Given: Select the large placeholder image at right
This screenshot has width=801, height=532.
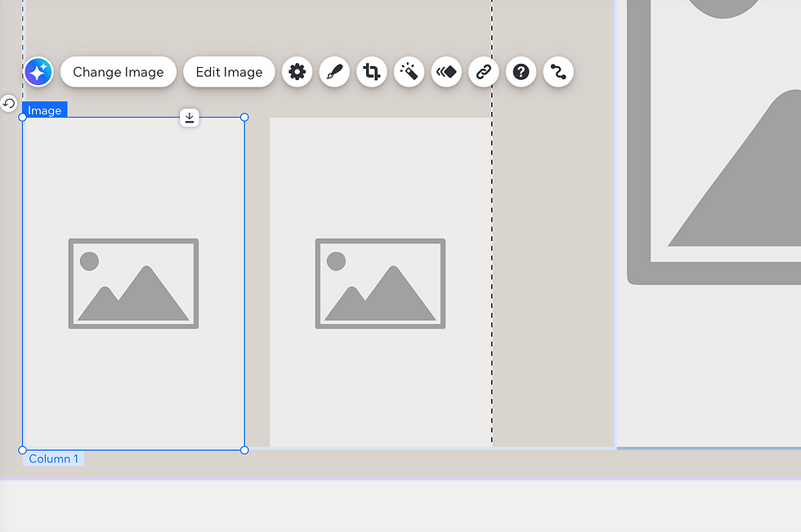Looking at the screenshot, I should click(709, 224).
